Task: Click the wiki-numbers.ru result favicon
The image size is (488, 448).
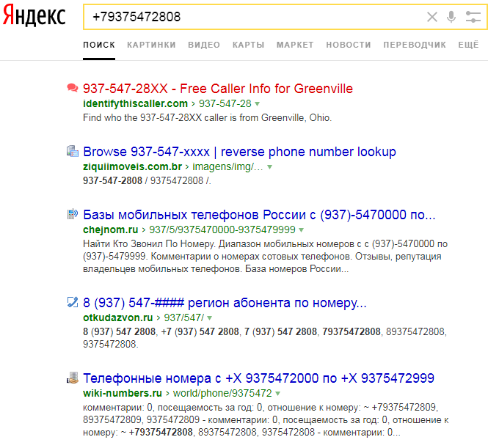Action: pyautogui.click(x=73, y=378)
